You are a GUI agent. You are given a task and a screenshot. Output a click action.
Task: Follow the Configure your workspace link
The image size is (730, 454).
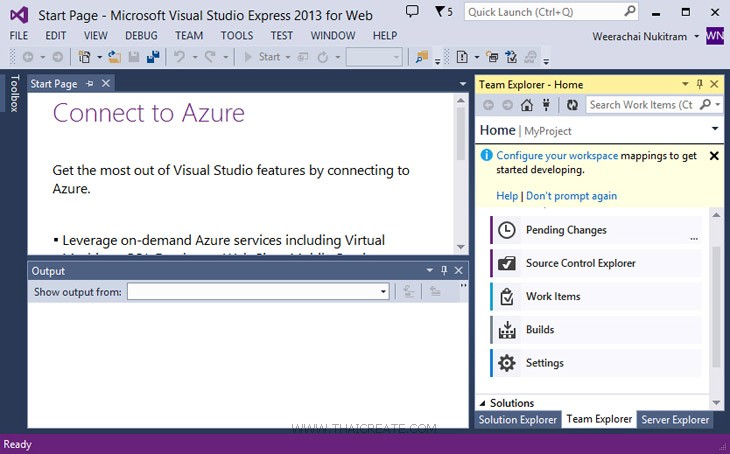pos(557,156)
